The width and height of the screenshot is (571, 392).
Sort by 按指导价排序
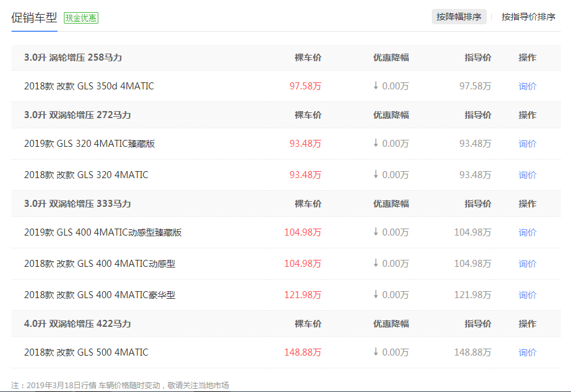[x=528, y=17]
